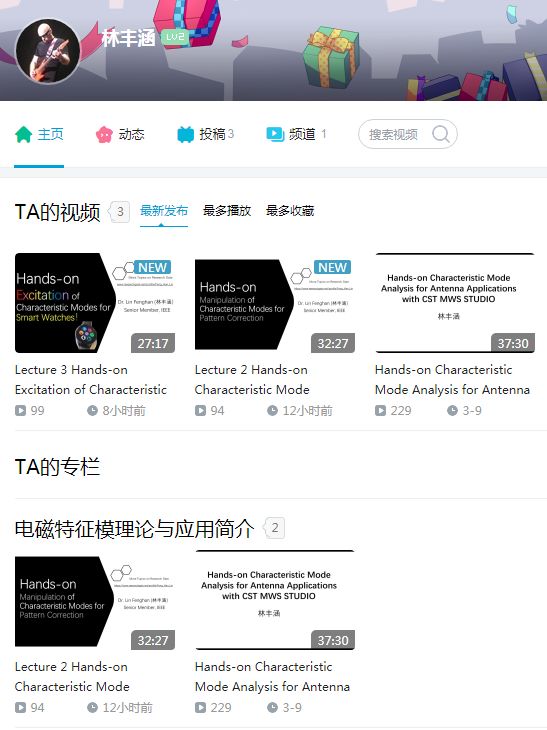Select the 最新发布 sort tab
Screen dimensions: 547x730
164,211
